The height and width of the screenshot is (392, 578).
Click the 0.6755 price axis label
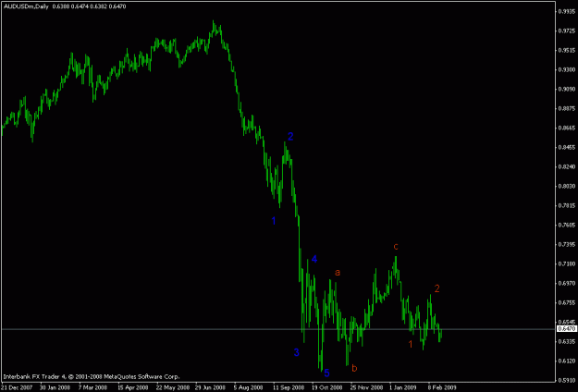(x=567, y=303)
